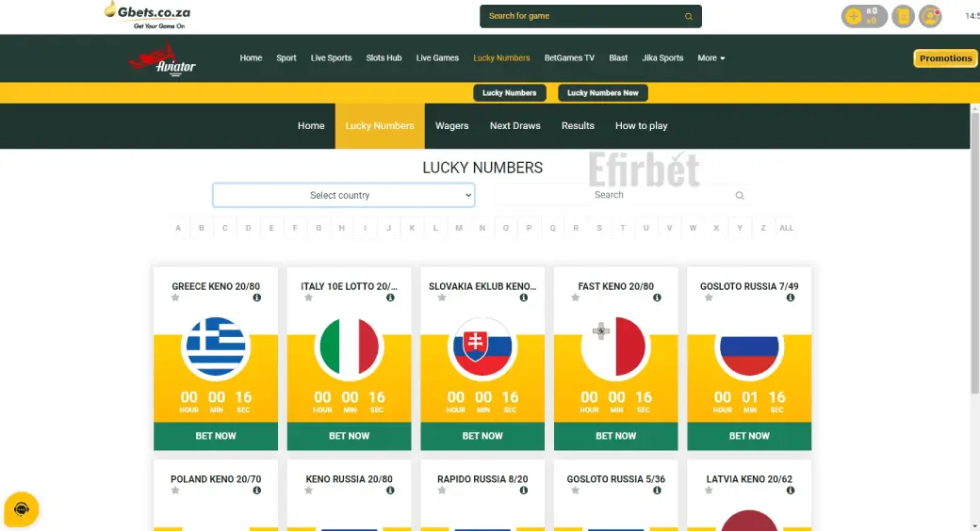The image size is (980, 531).
Task: Favorite Fast Keno 20/80 with star
Action: pyautogui.click(x=575, y=298)
